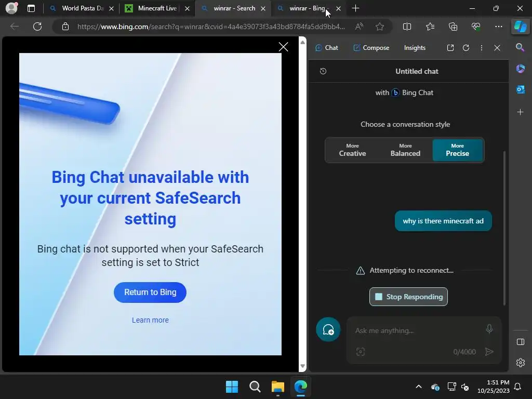This screenshot has height=399, width=532.
Task: Open the chat history clock icon
Action: (323, 71)
